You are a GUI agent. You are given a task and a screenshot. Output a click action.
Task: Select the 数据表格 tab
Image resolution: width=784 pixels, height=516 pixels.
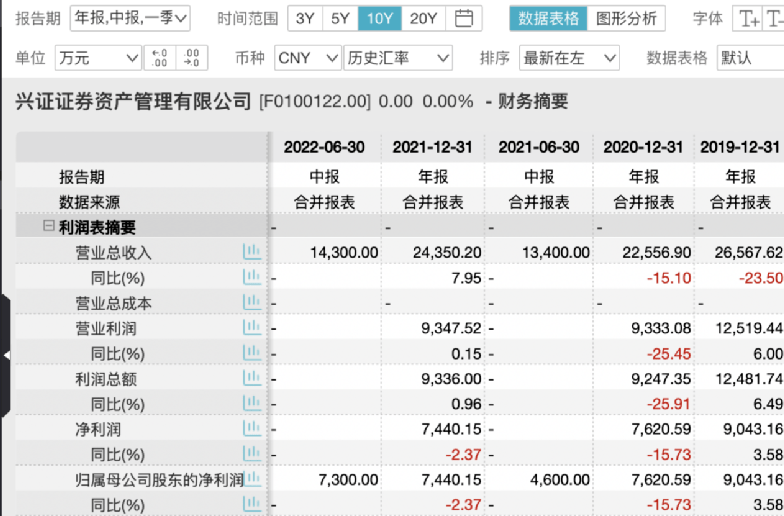(548, 18)
